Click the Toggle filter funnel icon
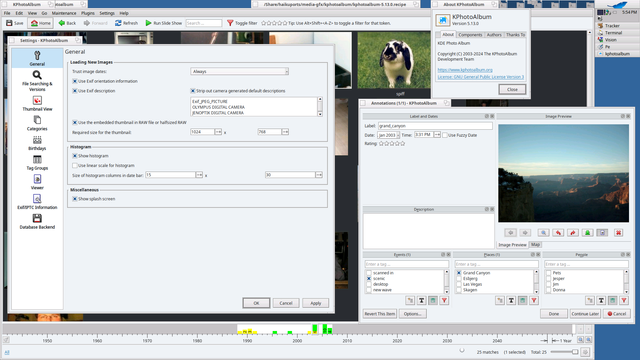 point(230,23)
